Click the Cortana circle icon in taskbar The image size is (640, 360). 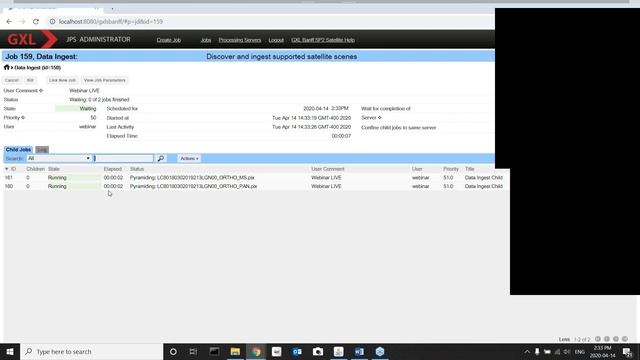[173, 351]
